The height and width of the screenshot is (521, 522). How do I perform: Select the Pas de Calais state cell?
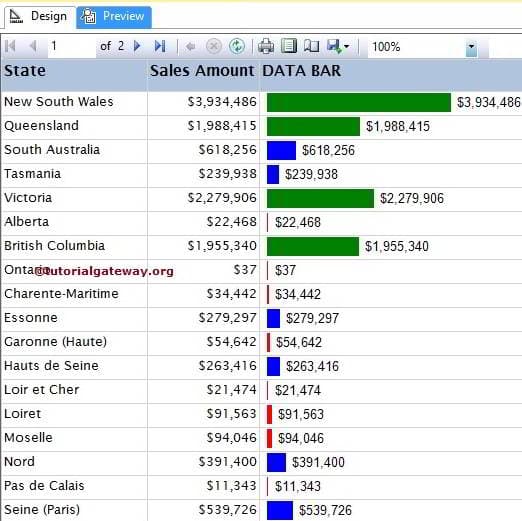pyautogui.click(x=74, y=488)
